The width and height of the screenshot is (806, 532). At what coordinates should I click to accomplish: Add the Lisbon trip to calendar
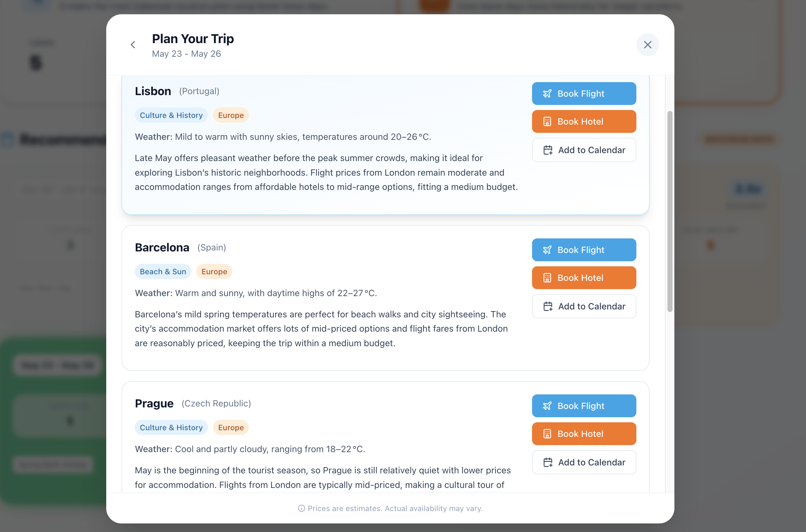[584, 150]
